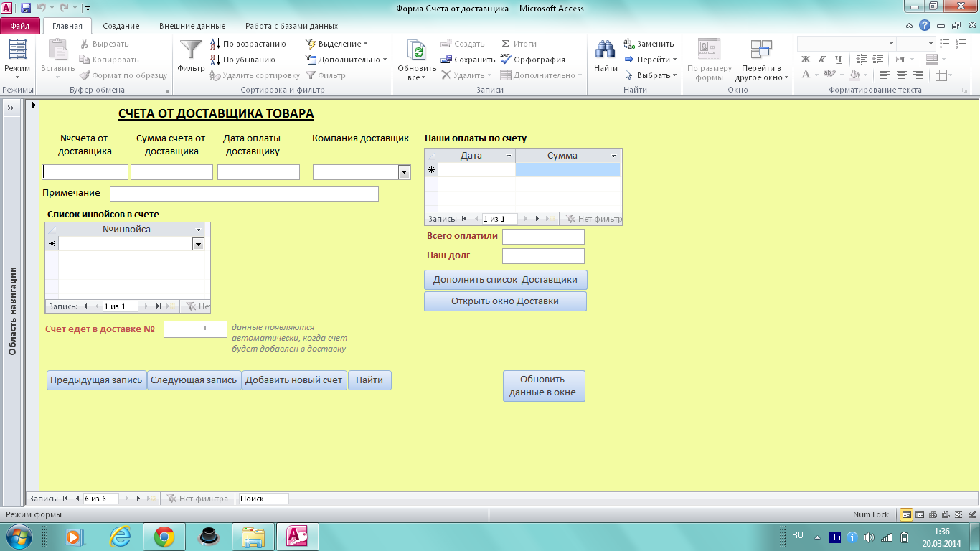Click the №счета от доставщика field
This screenshot has height=551, width=980.
click(x=85, y=172)
